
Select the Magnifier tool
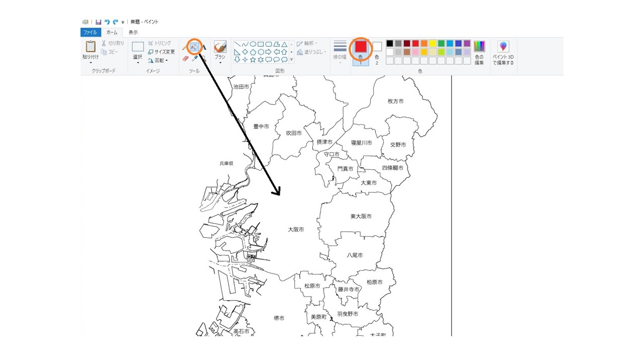point(204,58)
